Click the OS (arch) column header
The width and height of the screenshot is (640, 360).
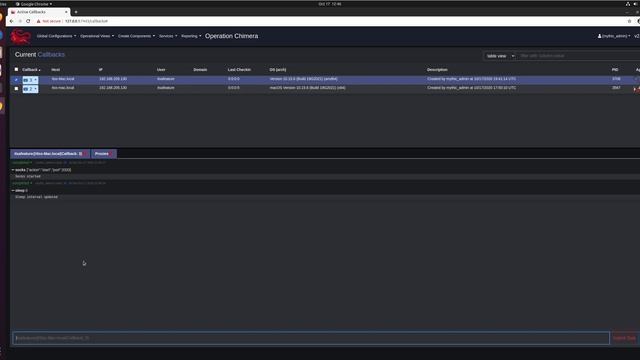coord(278,70)
